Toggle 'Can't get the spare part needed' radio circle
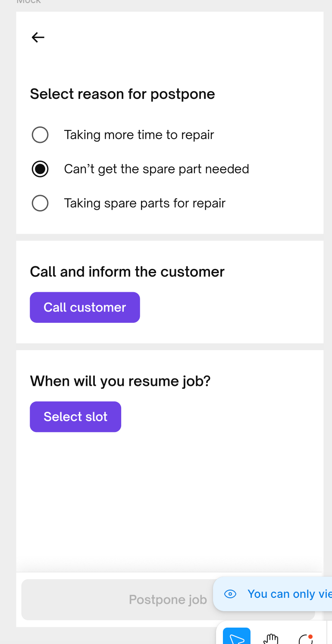 pyautogui.click(x=40, y=169)
